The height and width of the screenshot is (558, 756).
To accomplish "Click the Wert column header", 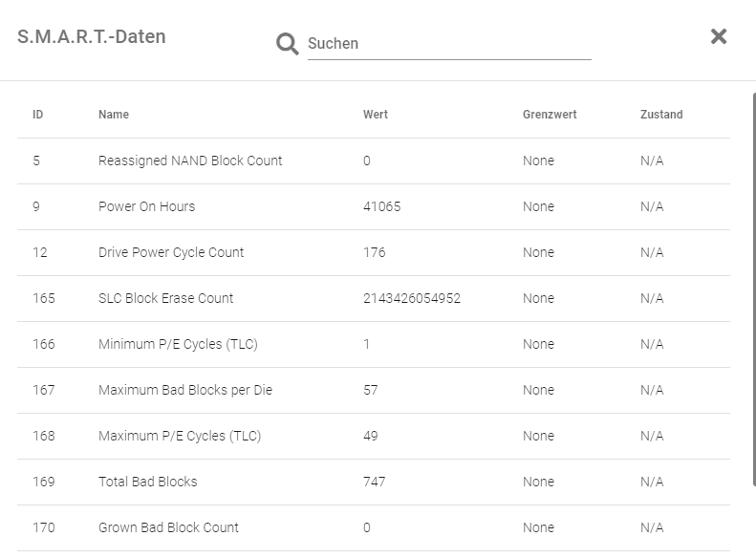I will (376, 115).
